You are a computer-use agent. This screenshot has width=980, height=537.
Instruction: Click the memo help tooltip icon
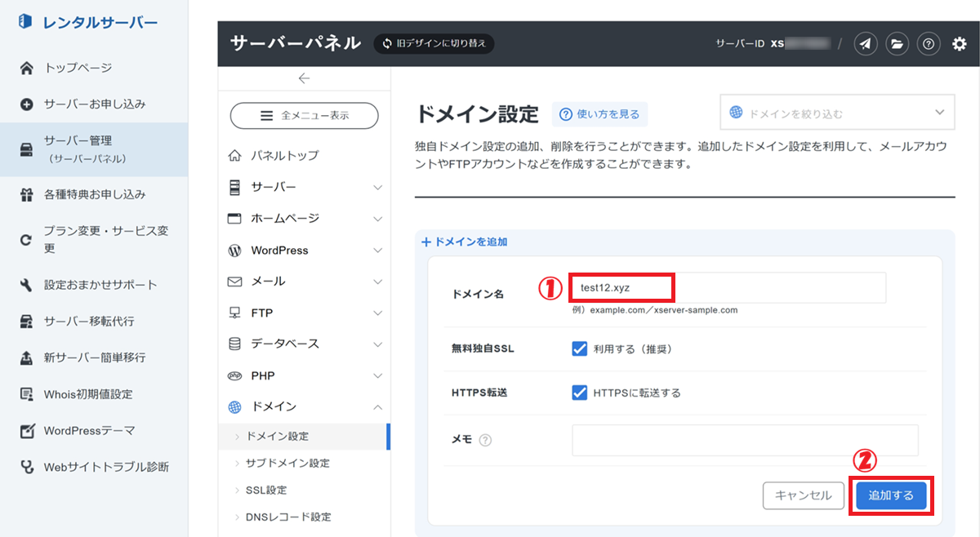[x=486, y=440]
